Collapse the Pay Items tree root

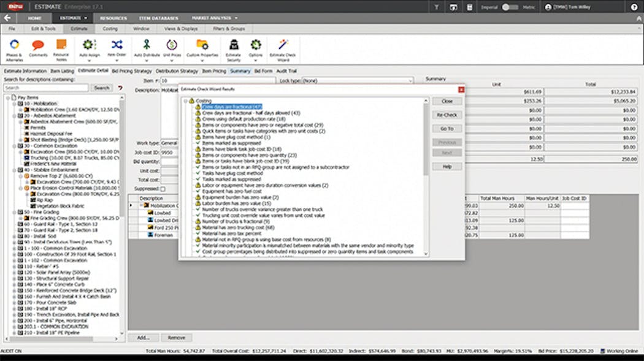coord(8,97)
